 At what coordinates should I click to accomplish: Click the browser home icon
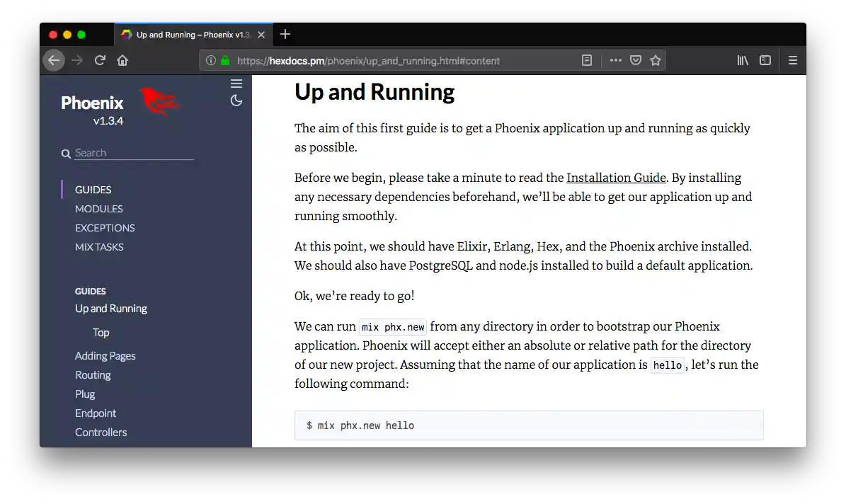[x=122, y=60]
